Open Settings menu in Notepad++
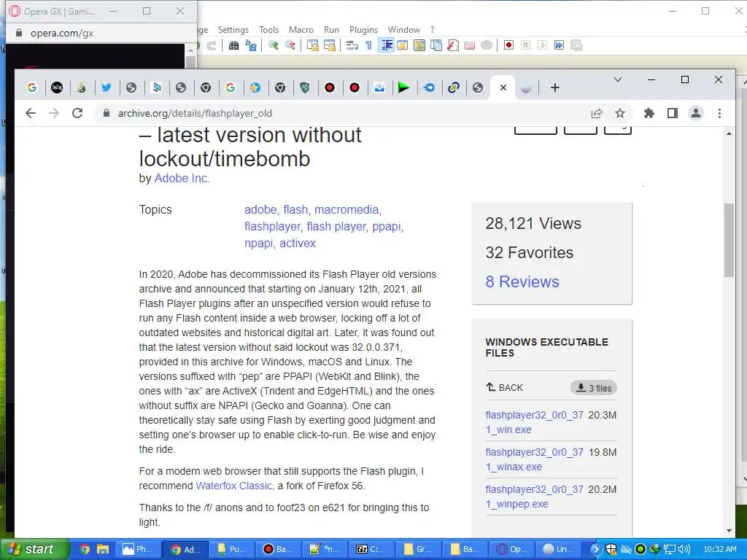The width and height of the screenshot is (747, 560). point(233,29)
